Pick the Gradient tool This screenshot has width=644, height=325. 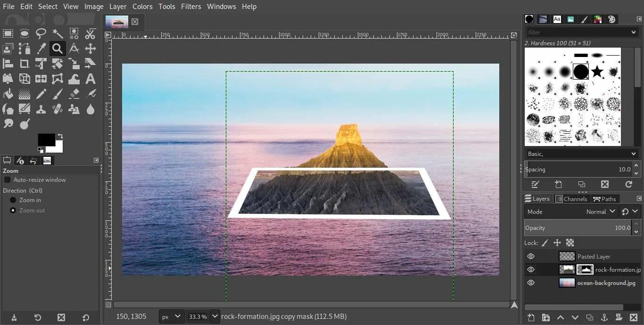click(25, 94)
